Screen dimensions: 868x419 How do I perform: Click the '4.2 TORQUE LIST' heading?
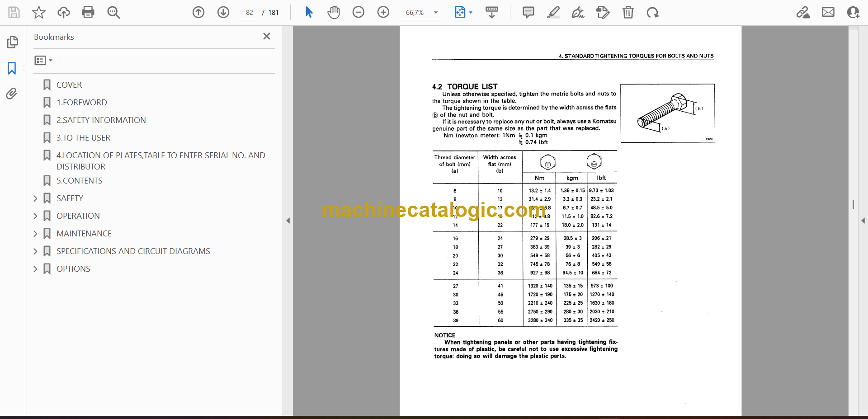tap(465, 86)
